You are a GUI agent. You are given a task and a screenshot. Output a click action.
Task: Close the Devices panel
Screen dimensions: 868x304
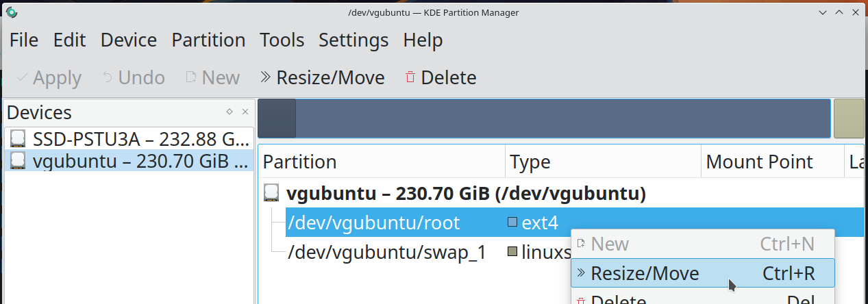pos(245,112)
